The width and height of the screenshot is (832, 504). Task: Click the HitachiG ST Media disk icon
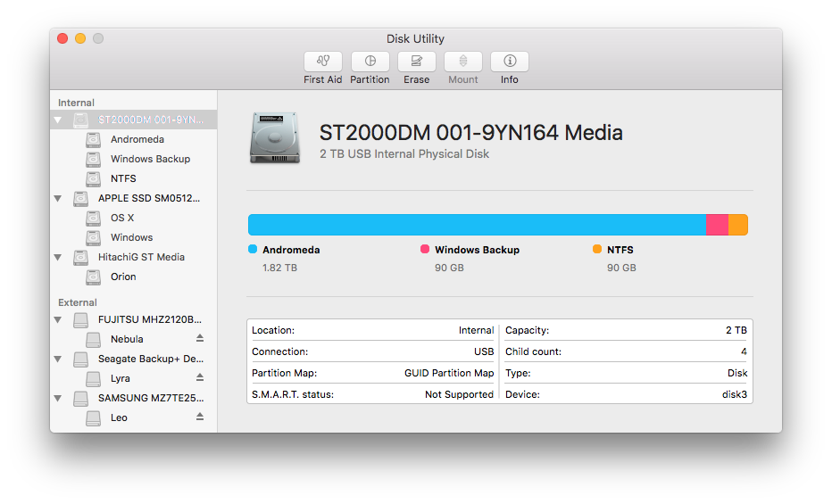pyautogui.click(x=80, y=257)
